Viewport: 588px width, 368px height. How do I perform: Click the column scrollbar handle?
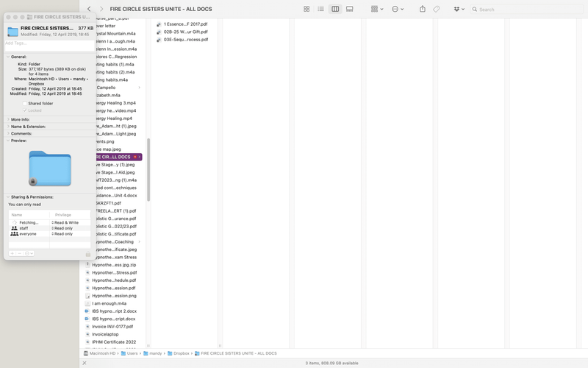(148, 170)
